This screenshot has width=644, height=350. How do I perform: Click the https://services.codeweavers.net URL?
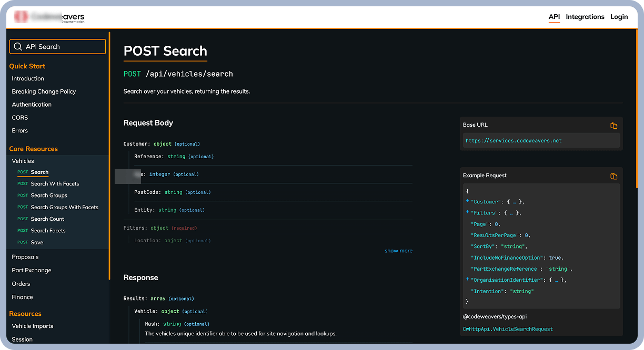tap(514, 141)
